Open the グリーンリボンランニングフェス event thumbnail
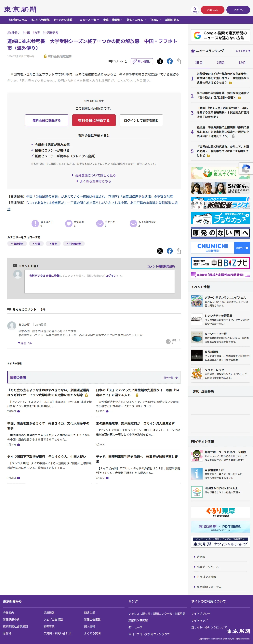This screenshot has width=253, height=644. (197, 301)
